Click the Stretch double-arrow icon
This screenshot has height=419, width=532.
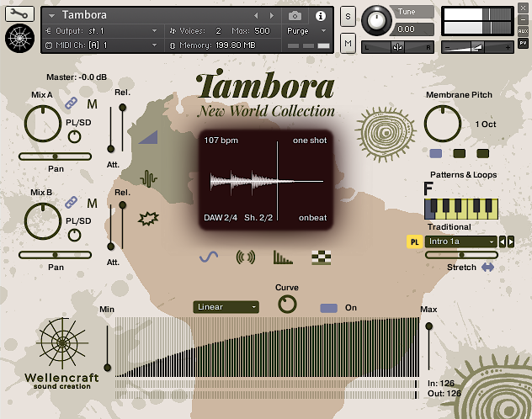coord(487,267)
